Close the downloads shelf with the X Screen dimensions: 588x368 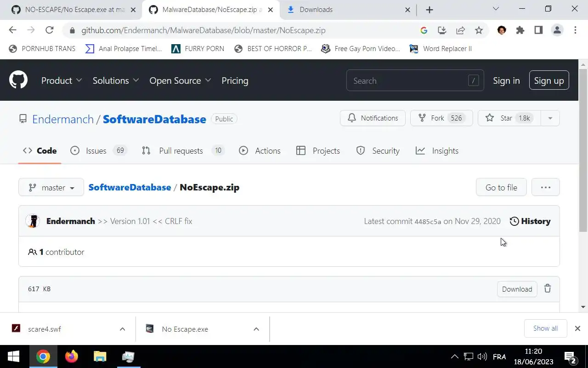(577, 328)
